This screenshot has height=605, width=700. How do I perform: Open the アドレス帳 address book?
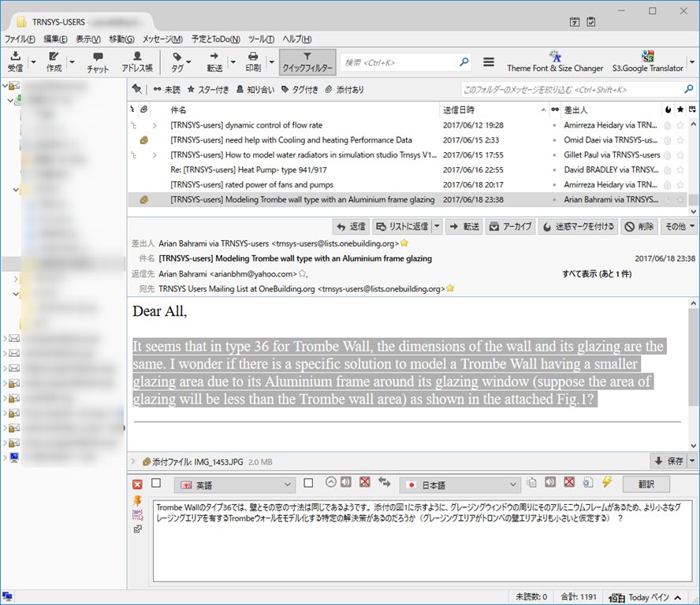click(137, 61)
